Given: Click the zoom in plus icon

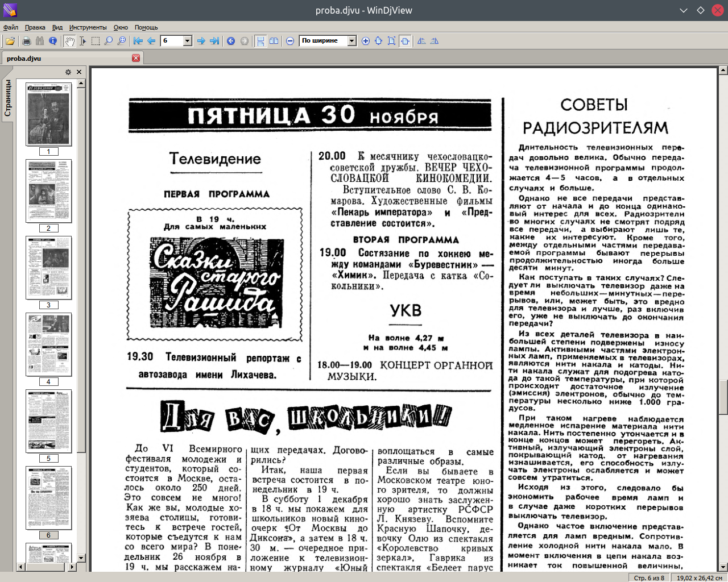Looking at the screenshot, I should tap(366, 41).
